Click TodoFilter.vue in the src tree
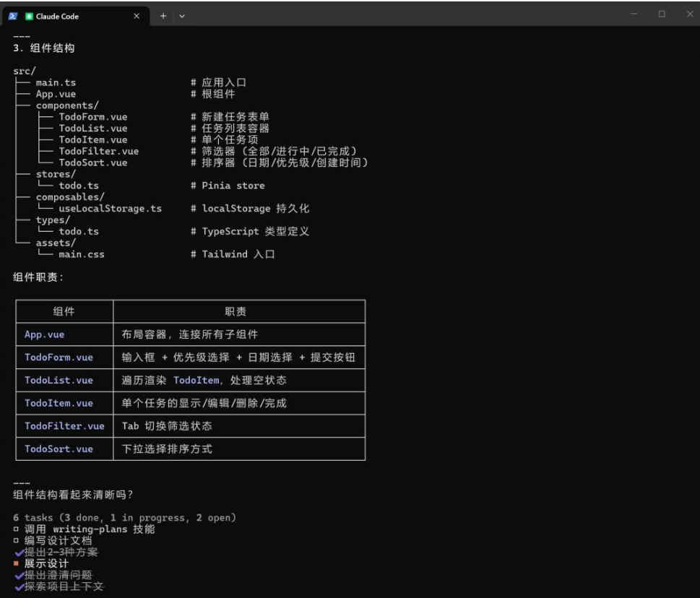Image resolution: width=700 pixels, height=598 pixels. point(99,151)
